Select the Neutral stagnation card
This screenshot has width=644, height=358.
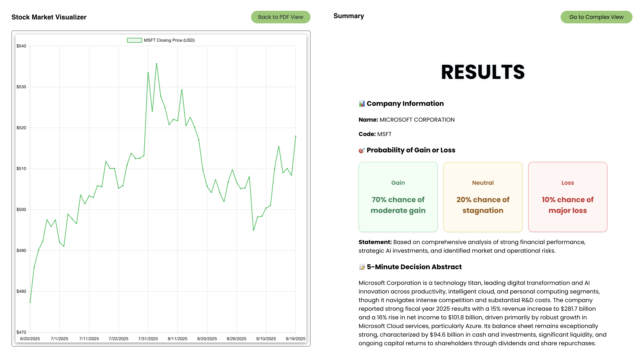click(x=483, y=197)
